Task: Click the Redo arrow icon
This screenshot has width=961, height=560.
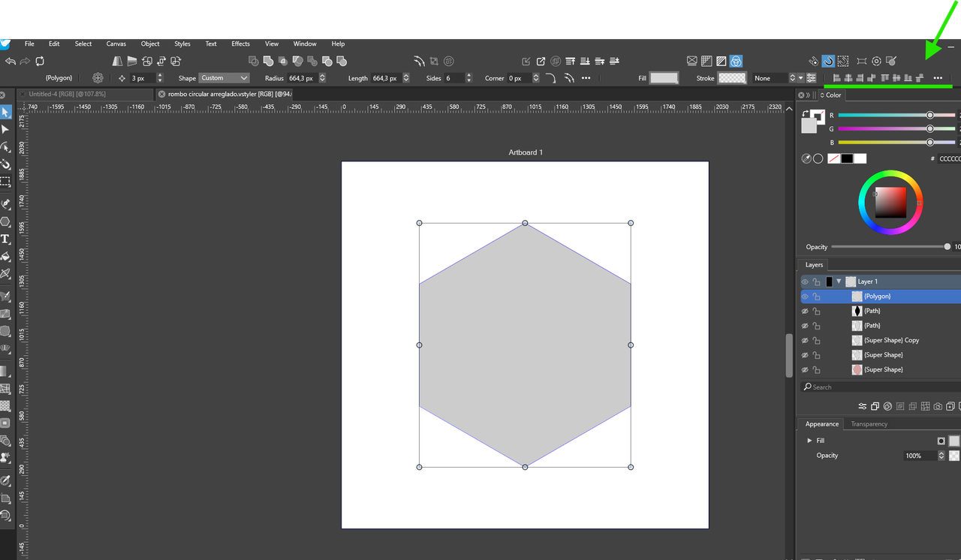Action: coord(25,62)
